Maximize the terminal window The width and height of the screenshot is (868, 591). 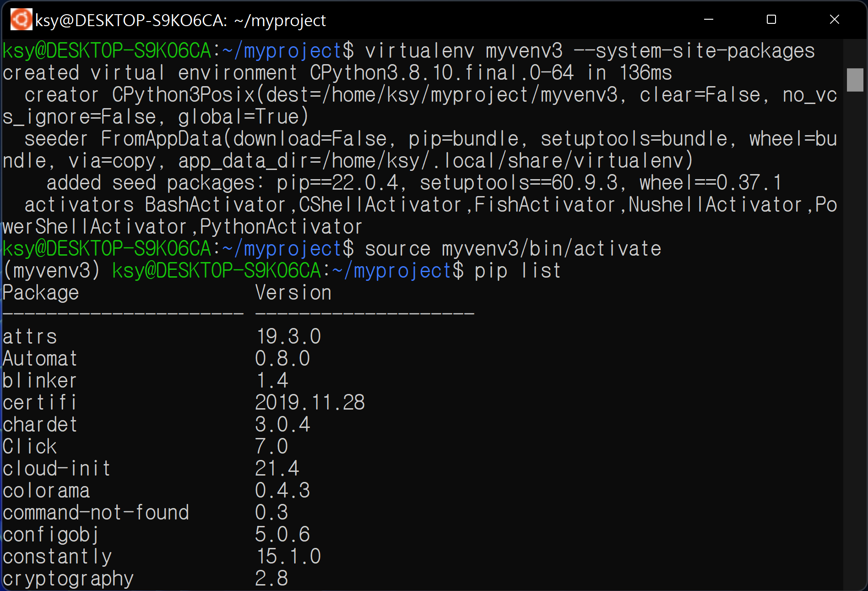[771, 20]
